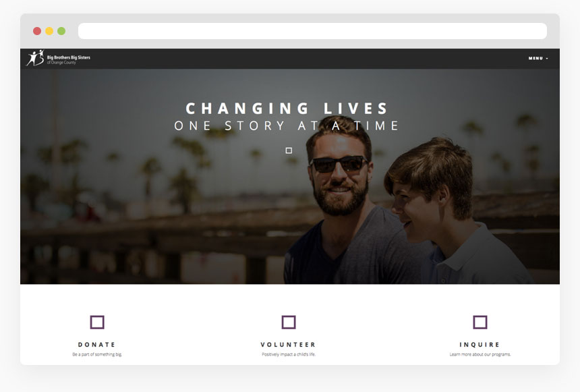Open the MENU dropdown in the header
Image resolution: width=580 pixels, height=392 pixels.
click(535, 59)
